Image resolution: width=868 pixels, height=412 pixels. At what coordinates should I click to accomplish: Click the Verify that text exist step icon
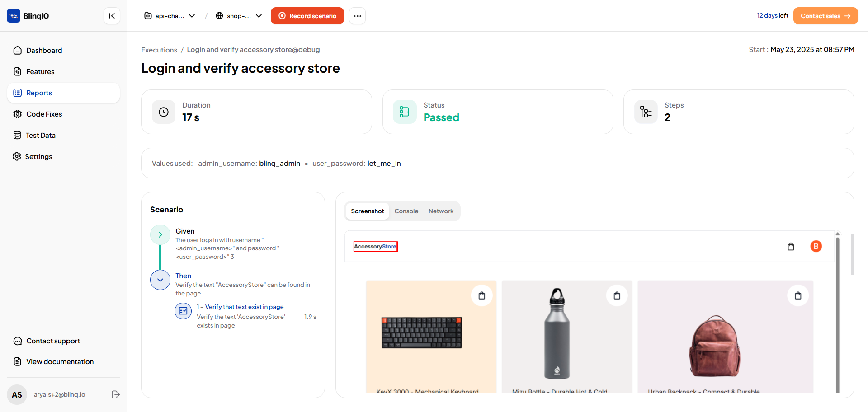183,311
